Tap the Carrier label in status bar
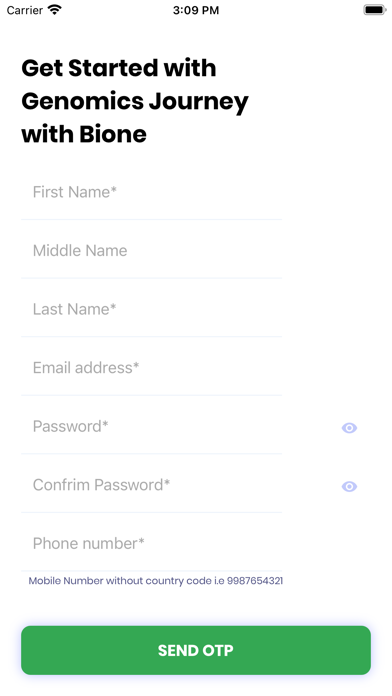The height and width of the screenshot is (696, 392). (25, 10)
